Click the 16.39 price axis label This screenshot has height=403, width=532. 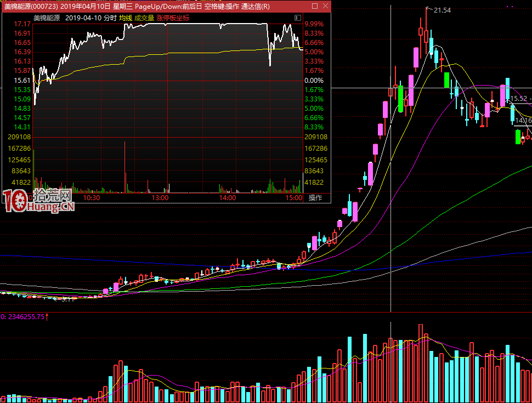point(22,52)
